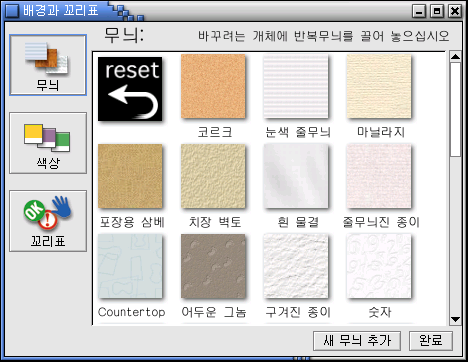Pick the 어두운 그늘 footprint pattern
The width and height of the screenshot is (468, 362).
point(213,266)
